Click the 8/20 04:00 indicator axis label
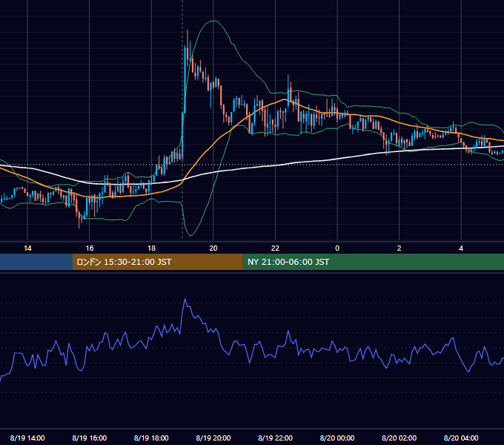 click(x=461, y=438)
